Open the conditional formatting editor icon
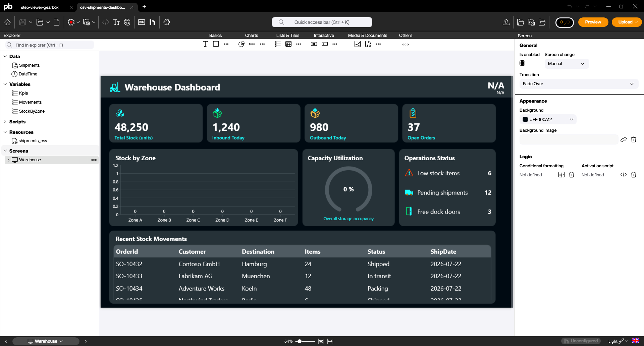Image resolution: width=644 pixels, height=346 pixels. (x=561, y=175)
